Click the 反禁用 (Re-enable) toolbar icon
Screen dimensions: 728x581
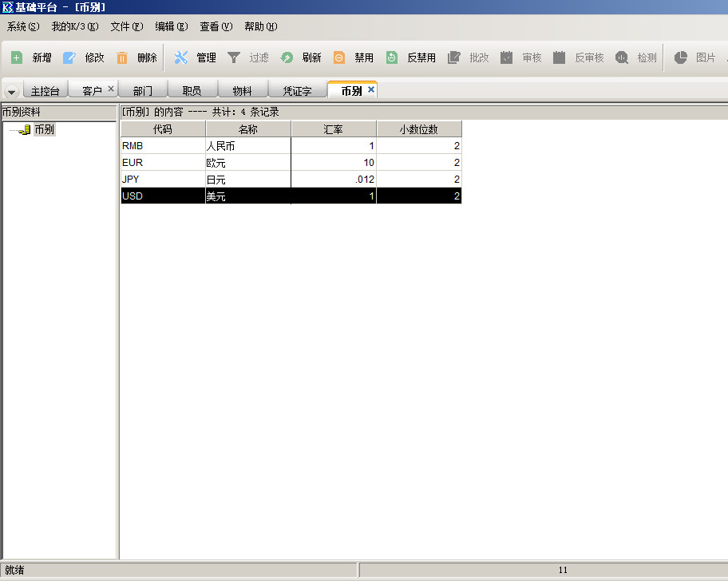click(x=392, y=57)
